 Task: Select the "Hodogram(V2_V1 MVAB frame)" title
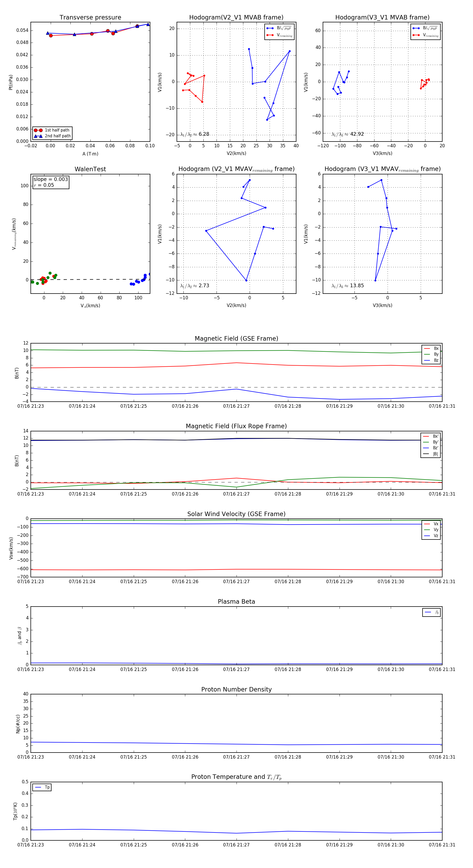pyautogui.click(x=236, y=18)
